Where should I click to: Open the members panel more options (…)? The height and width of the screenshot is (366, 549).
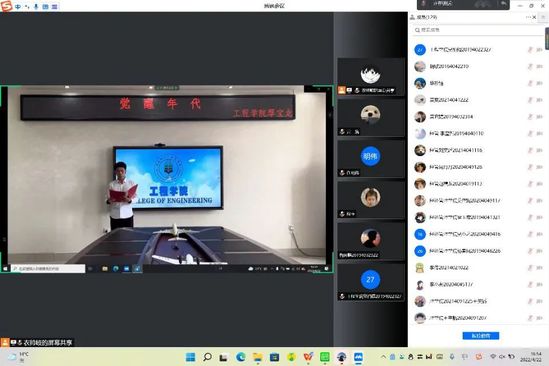pyautogui.click(x=528, y=17)
